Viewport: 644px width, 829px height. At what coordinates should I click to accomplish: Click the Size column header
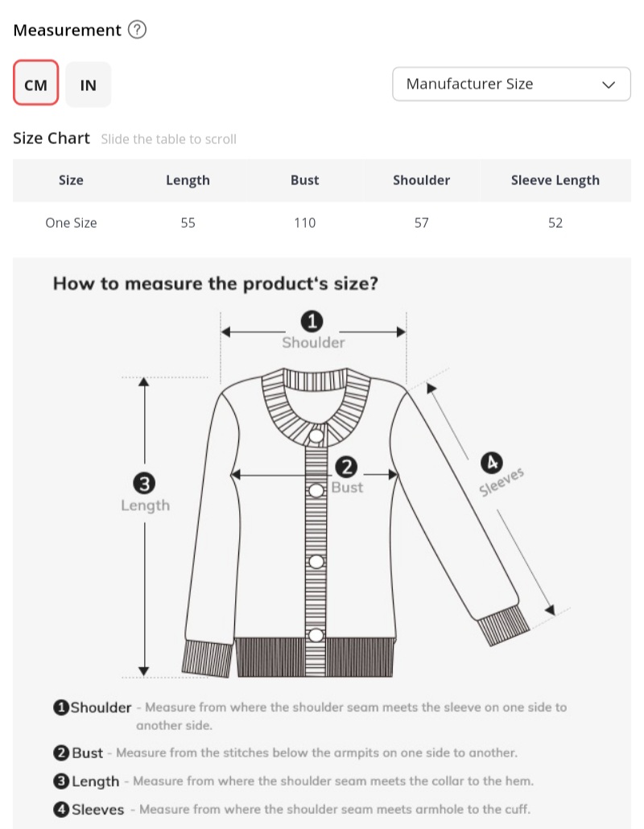71,180
